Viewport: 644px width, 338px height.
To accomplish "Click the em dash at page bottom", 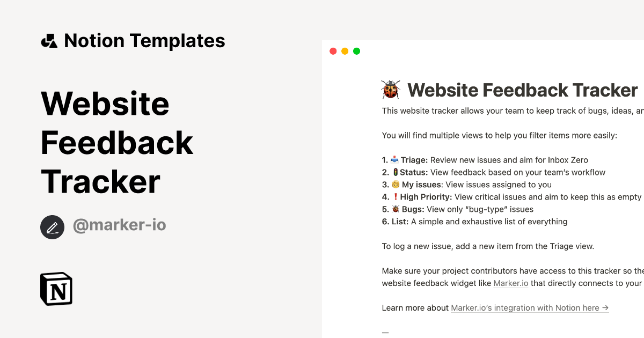I will click(385, 332).
